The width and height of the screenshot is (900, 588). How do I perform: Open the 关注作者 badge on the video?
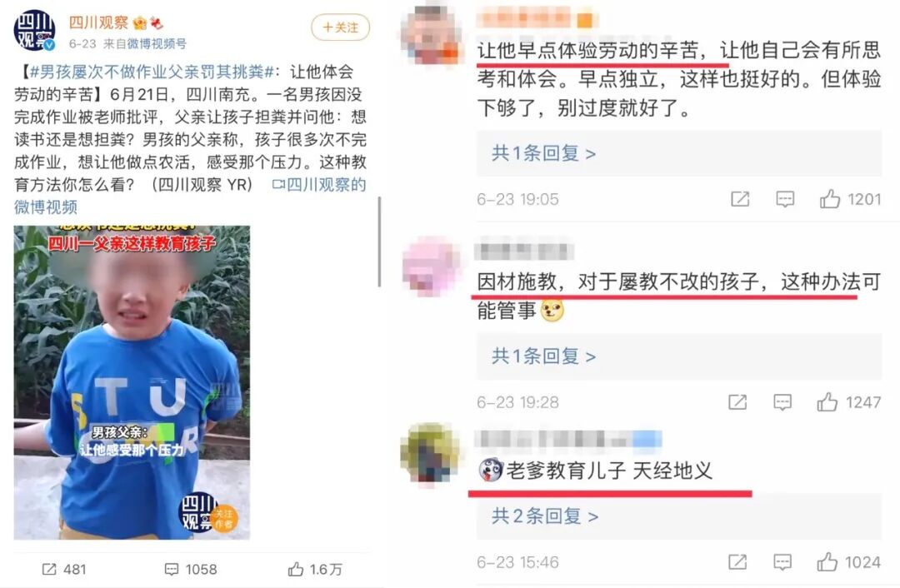[x=222, y=519]
